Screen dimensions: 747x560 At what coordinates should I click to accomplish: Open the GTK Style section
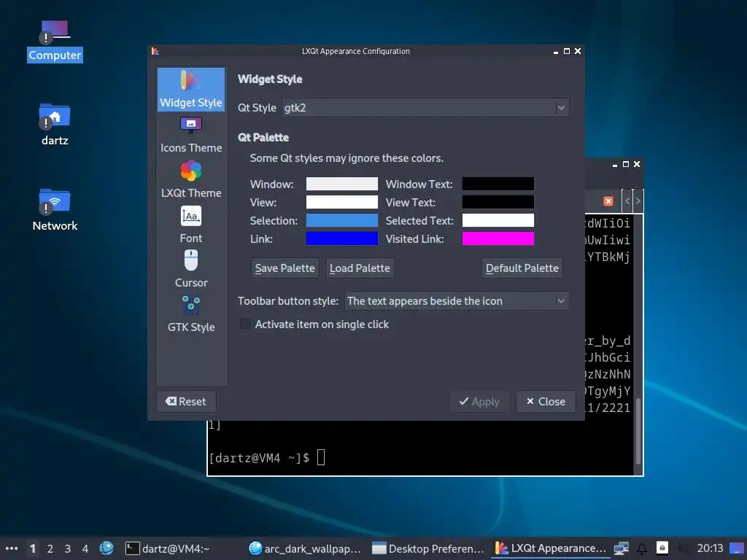click(x=190, y=314)
